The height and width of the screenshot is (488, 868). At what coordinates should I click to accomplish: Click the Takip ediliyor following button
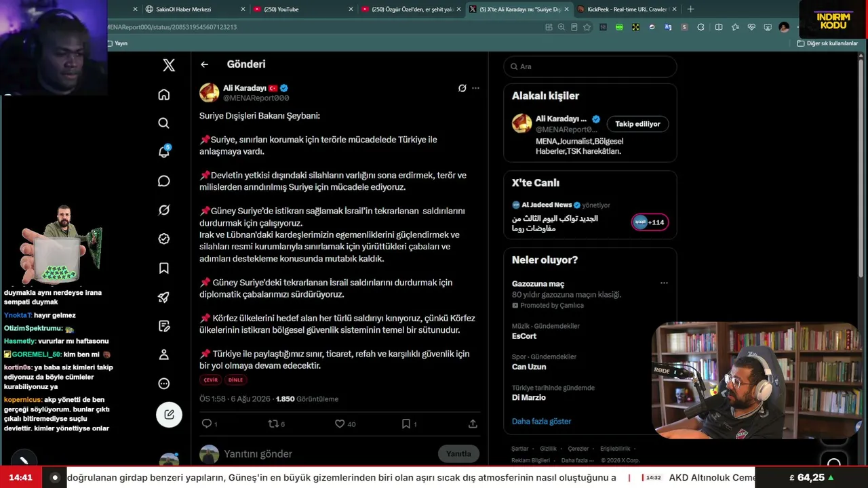pyautogui.click(x=637, y=124)
